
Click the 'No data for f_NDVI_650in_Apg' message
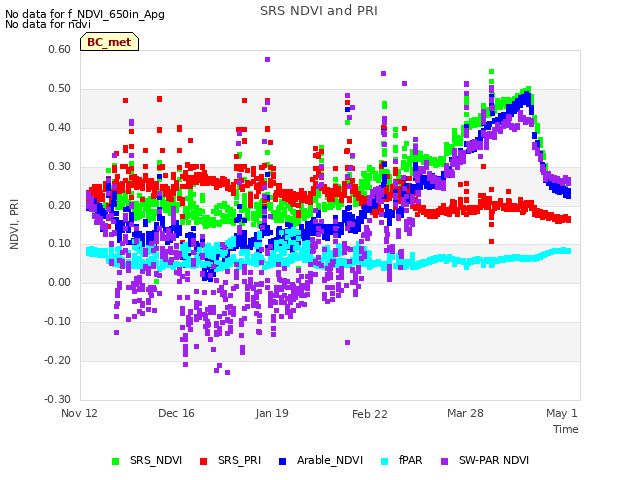point(85,14)
